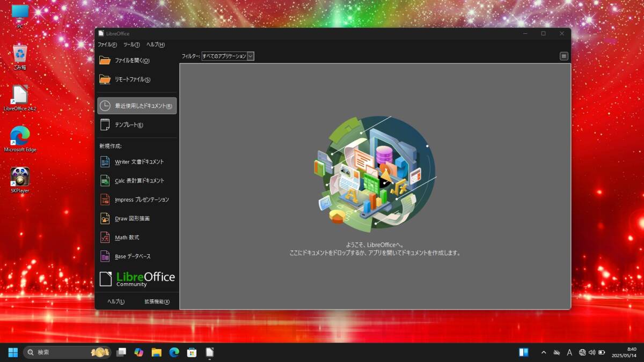Viewport: 644px width, 362px height.
Task: Maximize the LibreOffice window
Action: (x=543, y=33)
